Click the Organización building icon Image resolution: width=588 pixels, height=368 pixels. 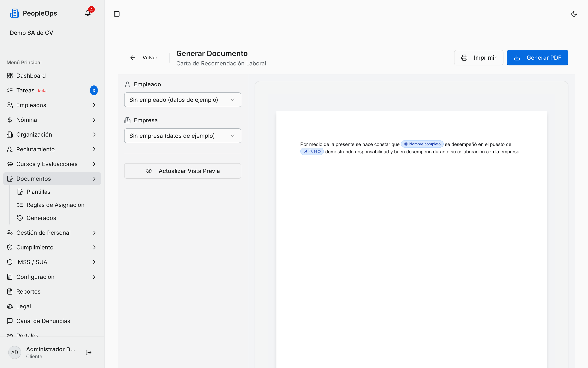[10, 135]
